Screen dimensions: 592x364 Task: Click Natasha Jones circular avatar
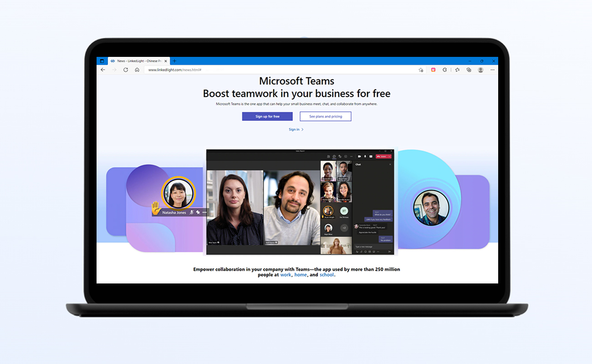[179, 193]
